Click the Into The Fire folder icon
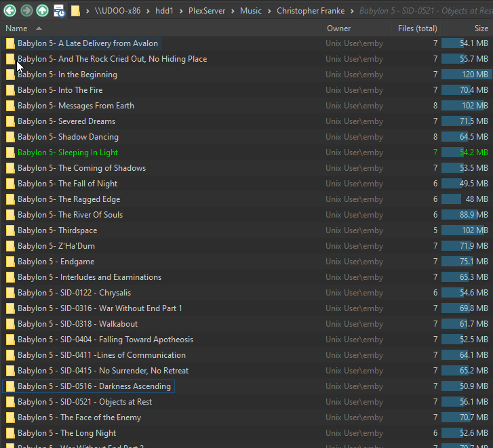This screenshot has height=448, width=493. 10,90
